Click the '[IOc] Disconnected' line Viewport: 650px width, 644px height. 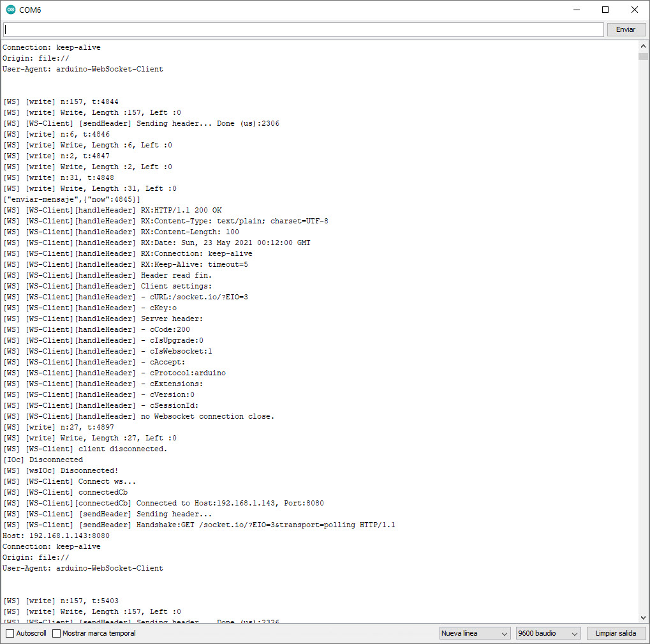click(x=43, y=460)
